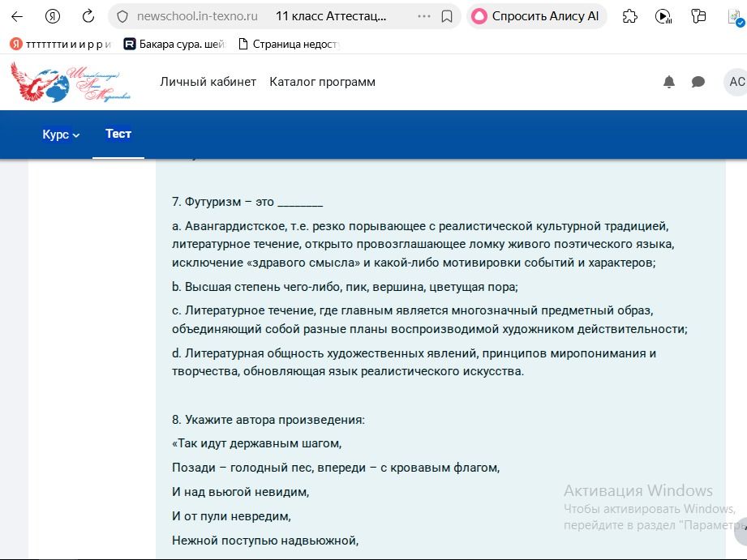Image resolution: width=747 pixels, height=560 pixels.
Task: Open Yandex home via the Я icon
Action: click(x=53, y=17)
